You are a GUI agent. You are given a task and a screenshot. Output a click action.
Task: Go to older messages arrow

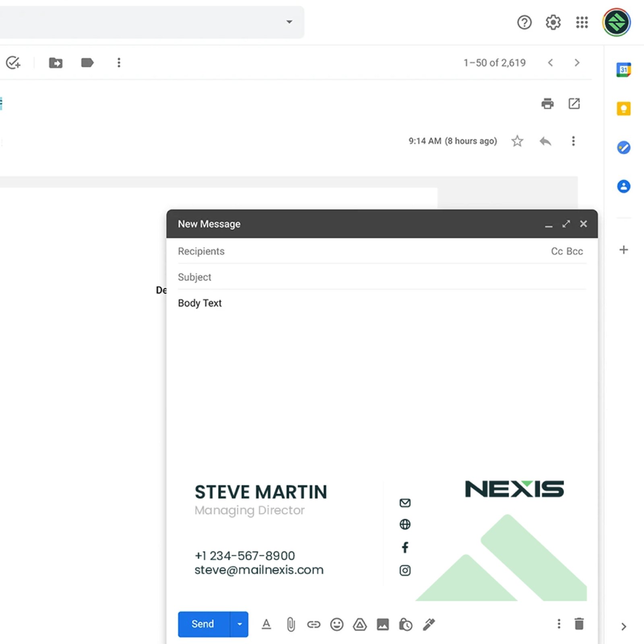(577, 63)
